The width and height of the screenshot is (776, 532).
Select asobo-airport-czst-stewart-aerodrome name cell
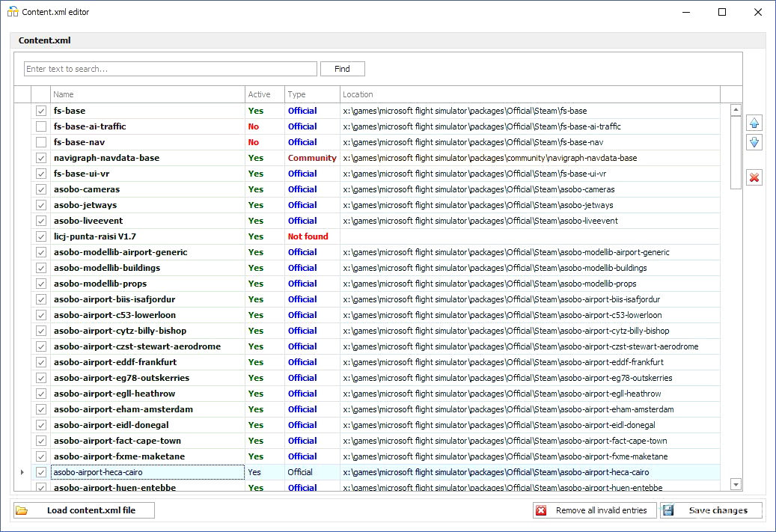[x=147, y=346]
